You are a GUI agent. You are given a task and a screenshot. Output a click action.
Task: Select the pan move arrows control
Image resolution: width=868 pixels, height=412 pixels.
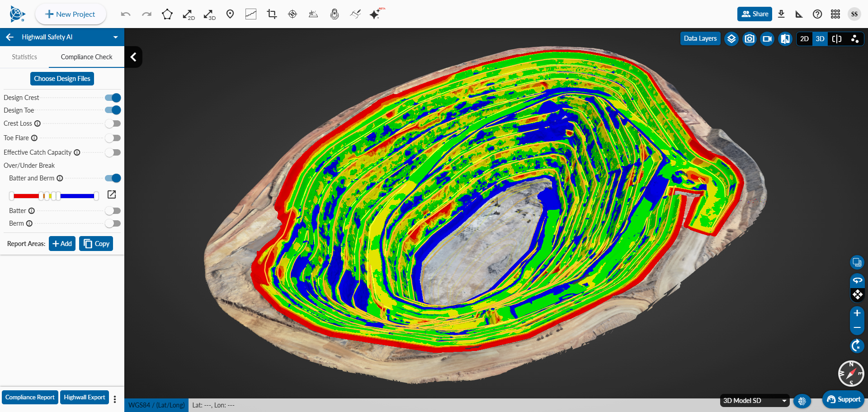click(x=857, y=295)
